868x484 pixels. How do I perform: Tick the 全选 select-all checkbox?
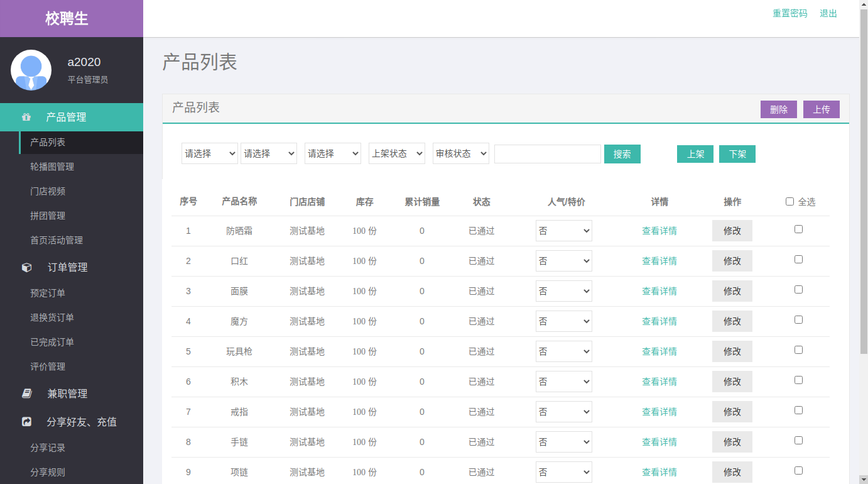click(x=789, y=202)
